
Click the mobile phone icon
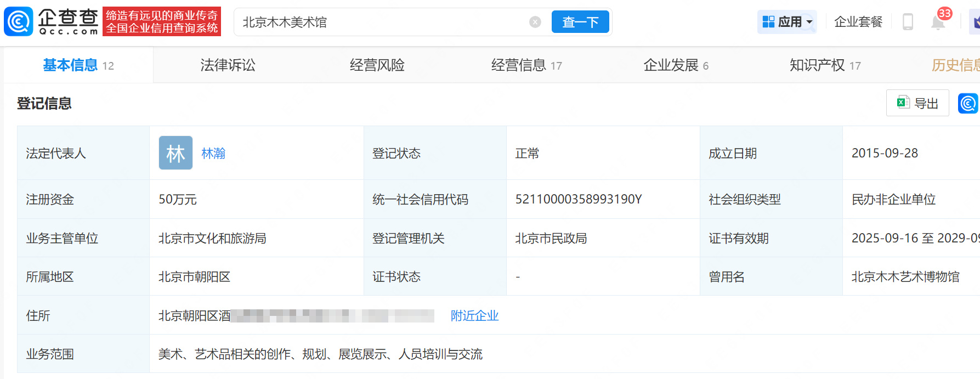[x=908, y=22]
